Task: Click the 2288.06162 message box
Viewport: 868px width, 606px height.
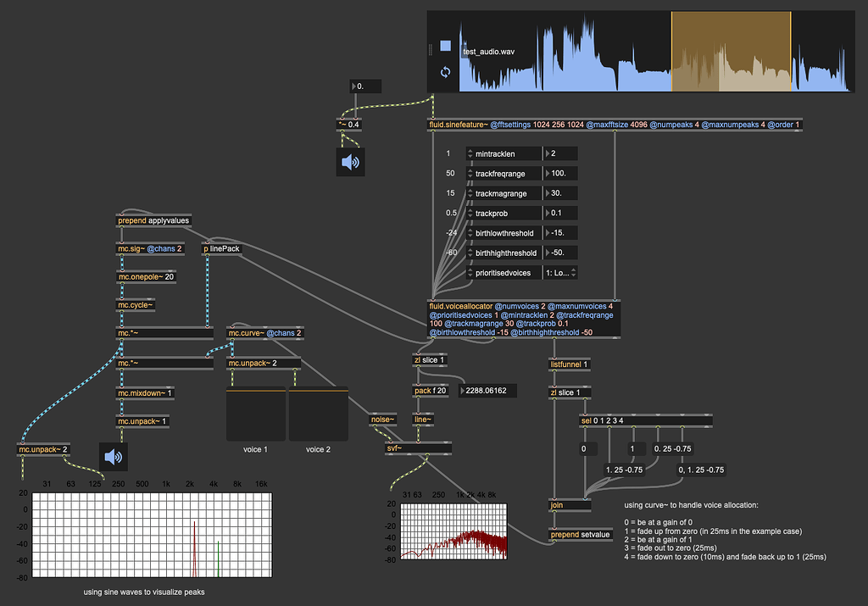Action: (486, 390)
